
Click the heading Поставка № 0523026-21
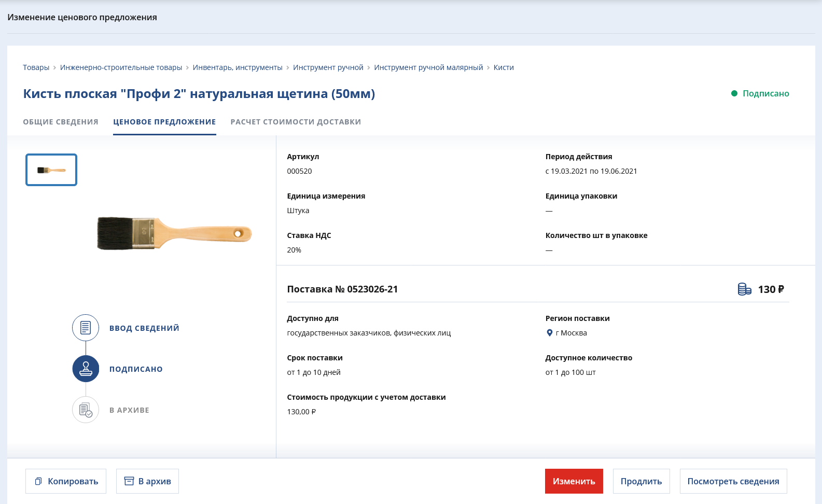click(342, 289)
